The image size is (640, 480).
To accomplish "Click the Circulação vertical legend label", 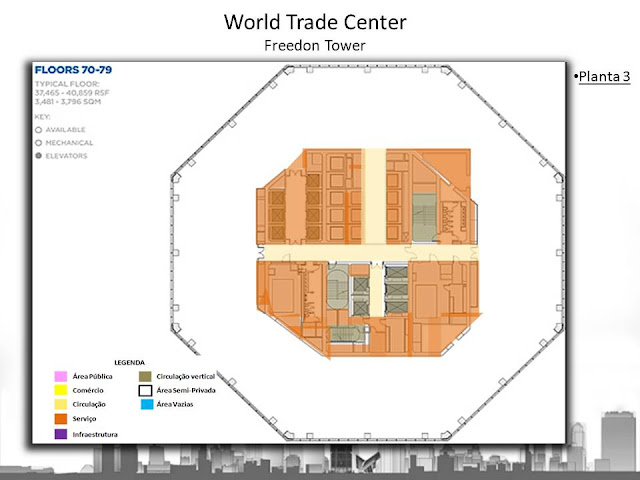I will click(186, 376).
